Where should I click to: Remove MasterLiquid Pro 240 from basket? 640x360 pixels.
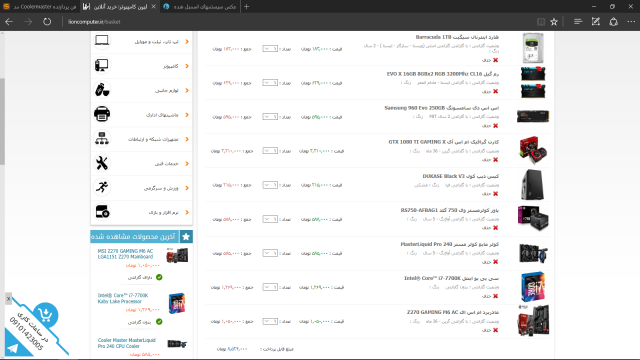[x=495, y=262]
